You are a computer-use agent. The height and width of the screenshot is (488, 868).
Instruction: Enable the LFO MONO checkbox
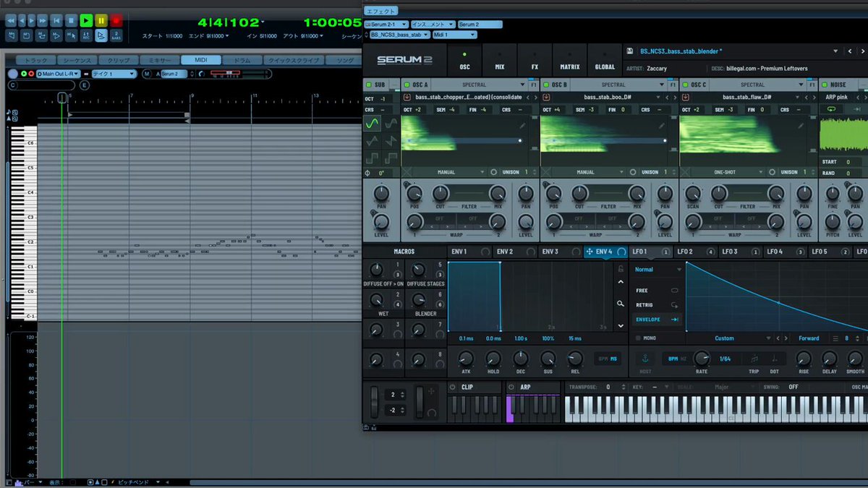tap(637, 338)
